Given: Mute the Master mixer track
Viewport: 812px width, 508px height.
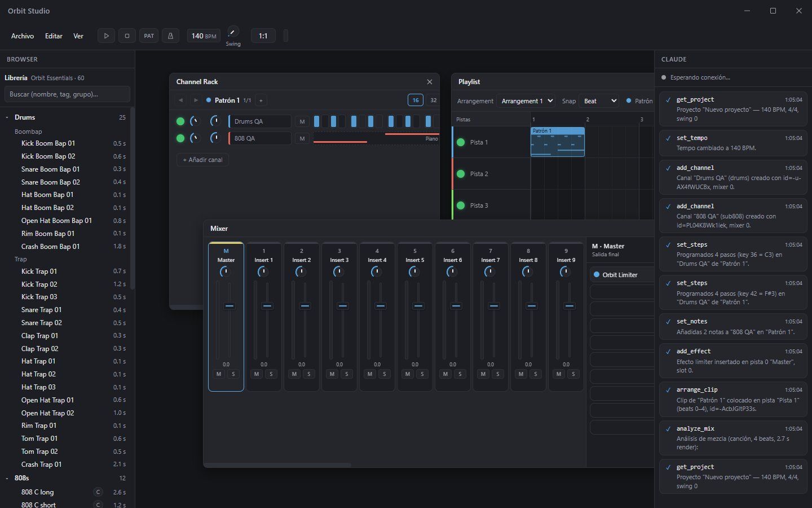Looking at the screenshot, I should point(219,374).
